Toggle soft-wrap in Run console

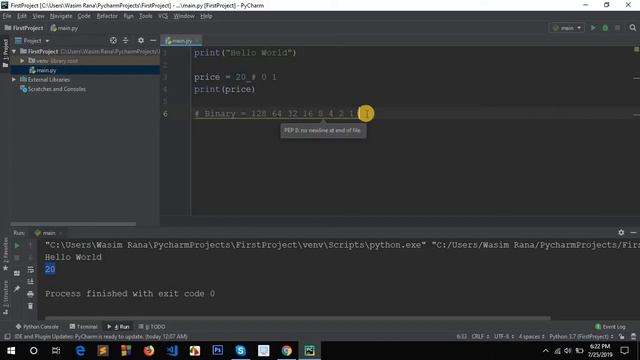click(x=31, y=269)
